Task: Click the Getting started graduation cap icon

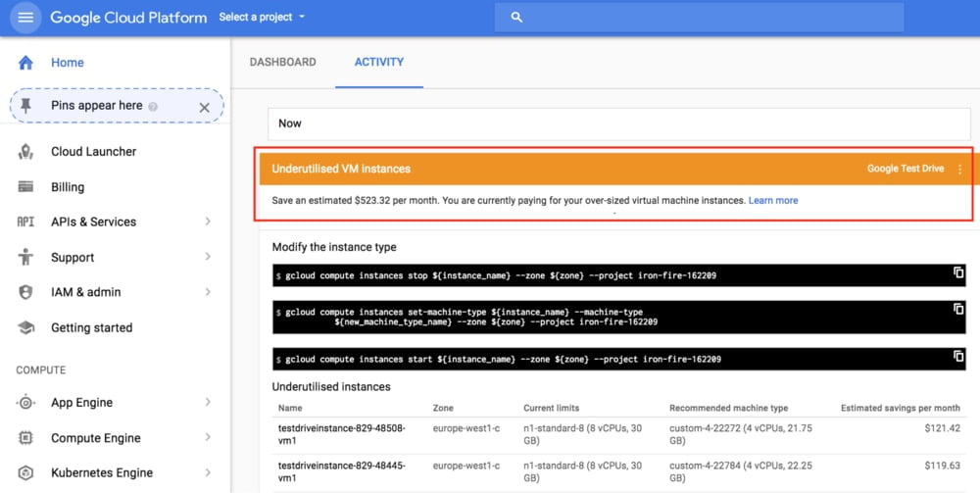Action: (x=25, y=327)
